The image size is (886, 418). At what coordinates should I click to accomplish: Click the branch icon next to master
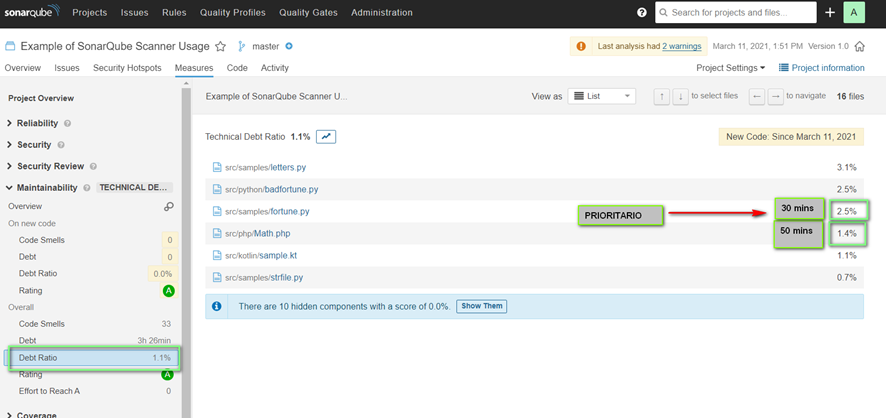(242, 46)
